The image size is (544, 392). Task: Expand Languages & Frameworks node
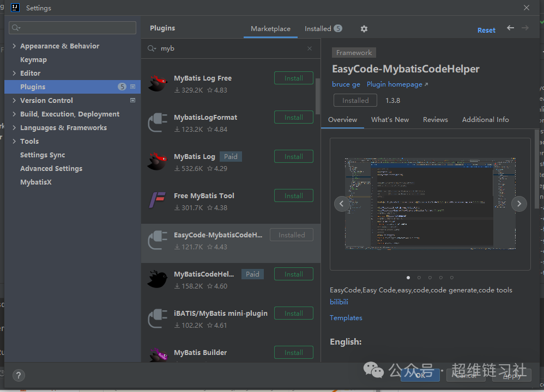coord(14,127)
